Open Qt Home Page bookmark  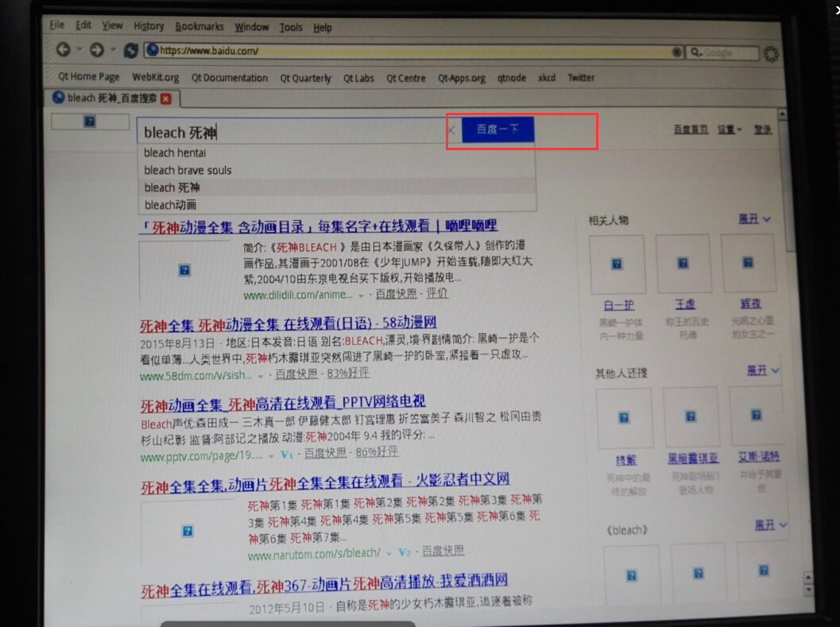tap(88, 76)
